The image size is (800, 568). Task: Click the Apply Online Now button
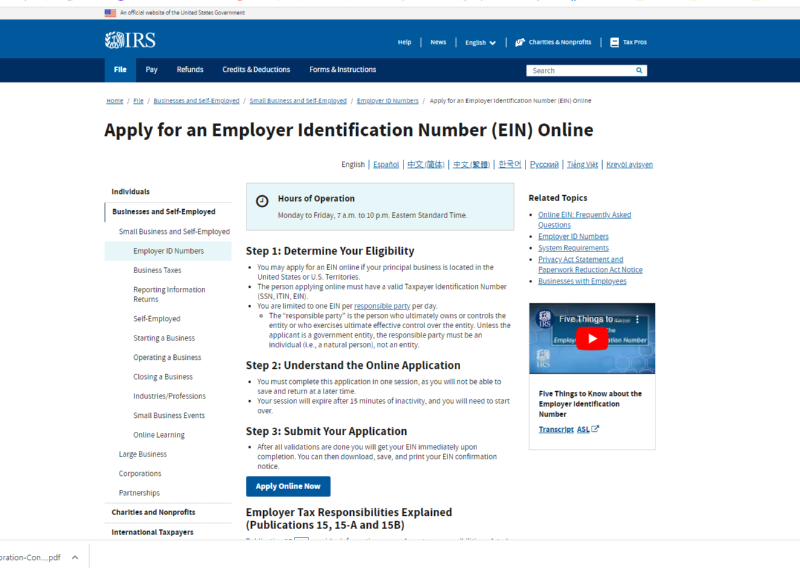coord(288,486)
